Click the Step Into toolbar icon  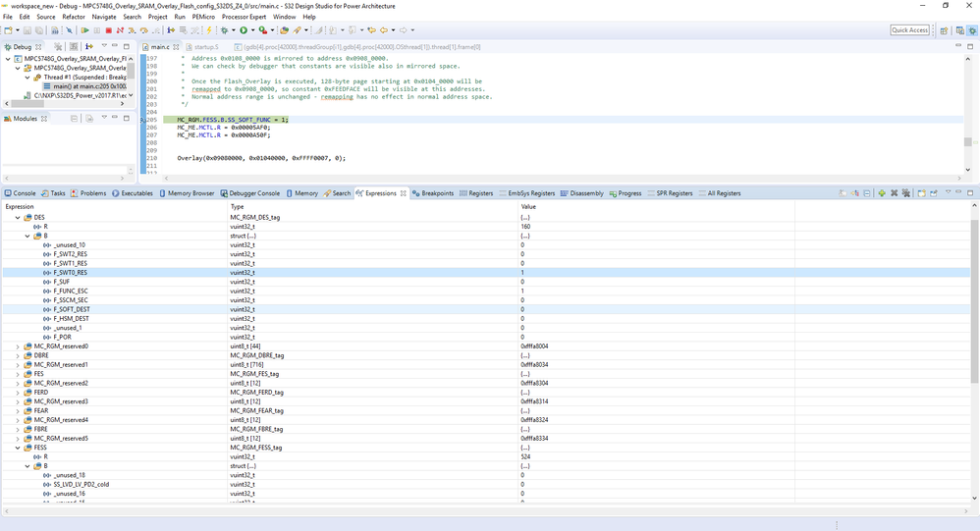pyautogui.click(x=132, y=30)
